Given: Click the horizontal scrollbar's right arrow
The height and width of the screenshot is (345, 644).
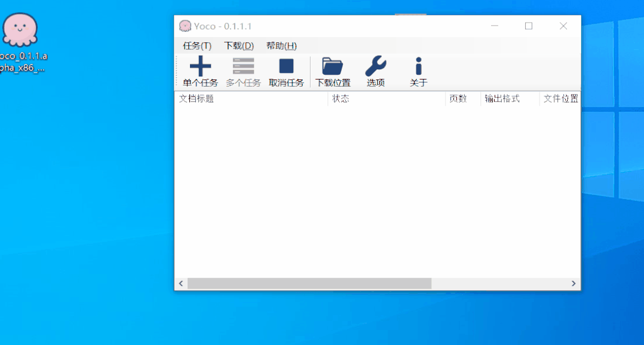Looking at the screenshot, I should [x=574, y=283].
